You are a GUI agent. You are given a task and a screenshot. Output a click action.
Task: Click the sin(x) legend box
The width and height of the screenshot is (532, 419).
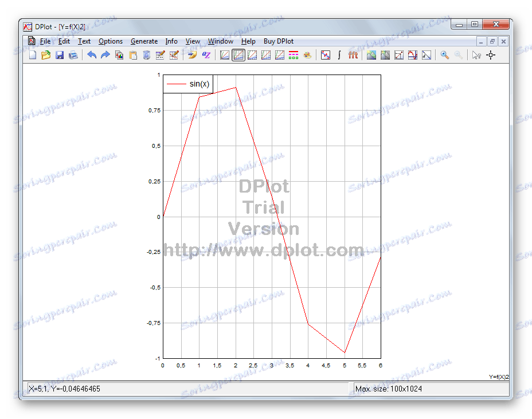[188, 84]
